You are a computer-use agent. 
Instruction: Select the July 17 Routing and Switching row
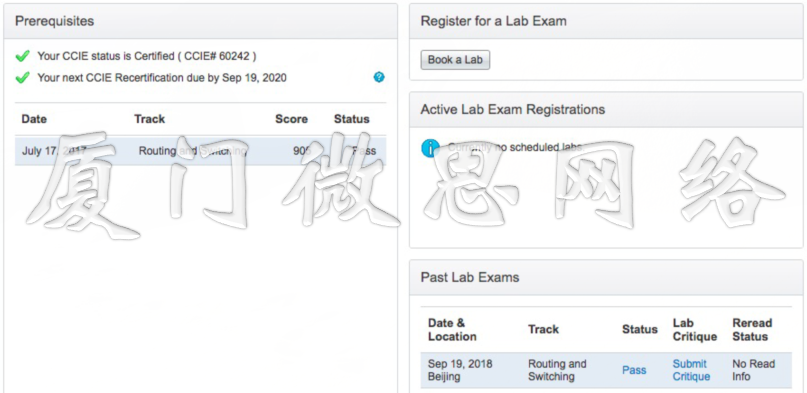(200, 151)
